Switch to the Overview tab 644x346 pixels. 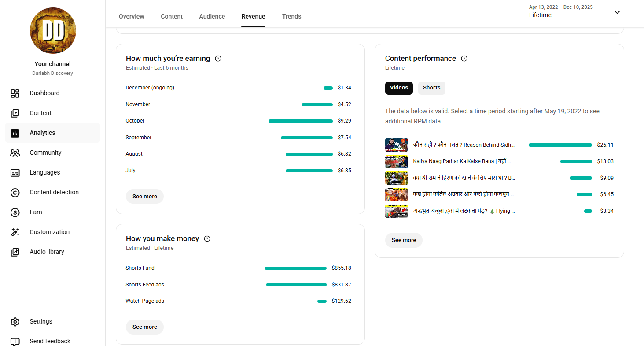pyautogui.click(x=131, y=16)
